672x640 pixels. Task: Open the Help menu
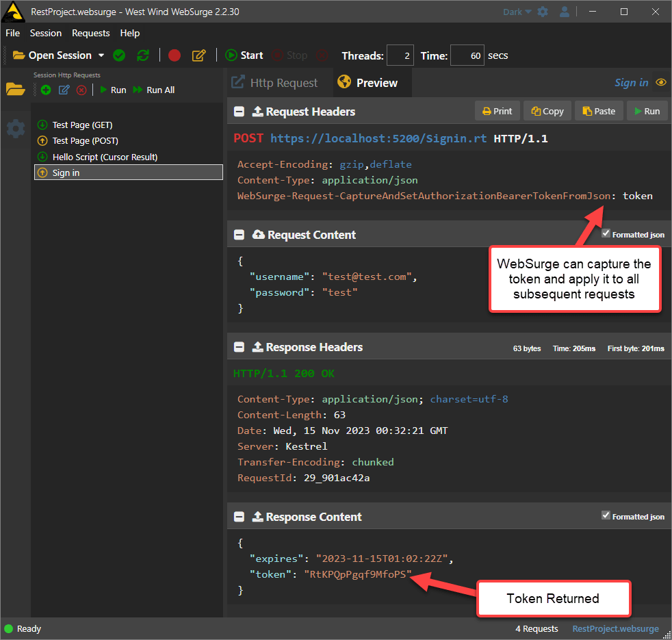[130, 33]
